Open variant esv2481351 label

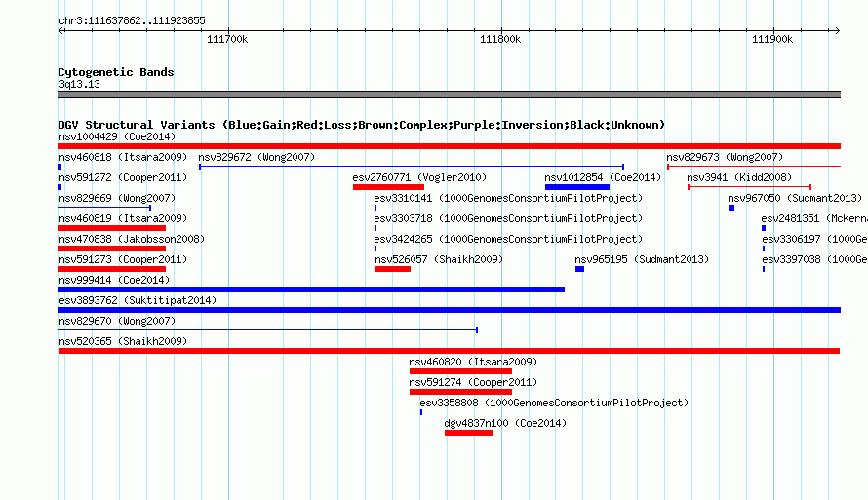[814, 218]
